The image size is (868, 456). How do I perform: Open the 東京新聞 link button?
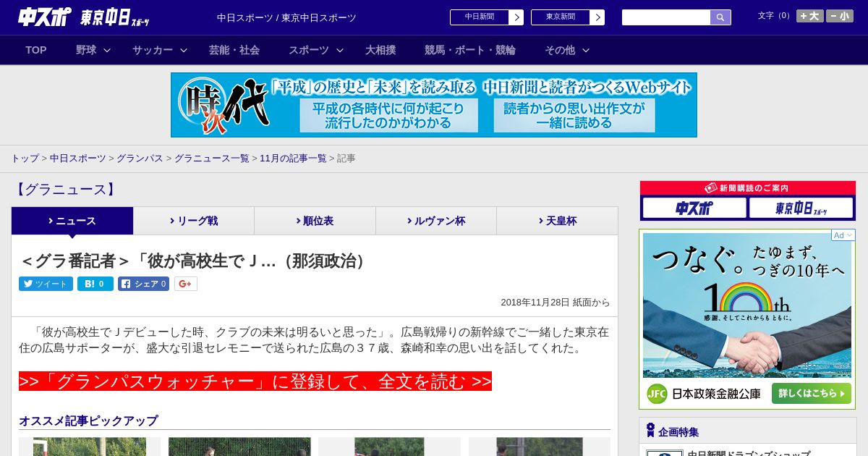click(x=561, y=17)
